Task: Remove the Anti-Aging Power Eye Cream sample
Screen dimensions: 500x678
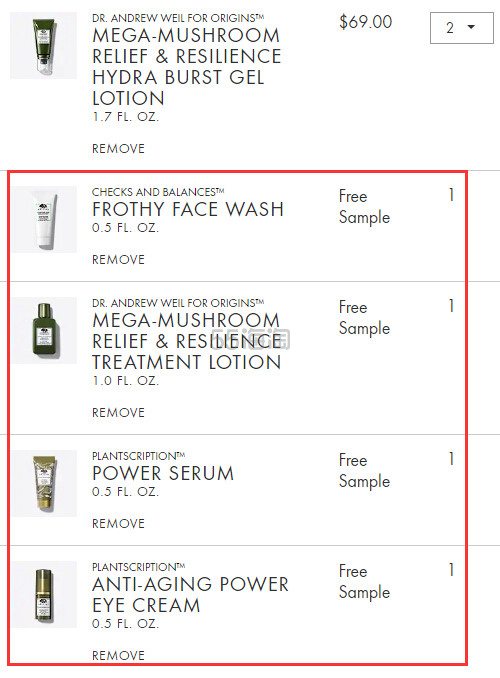Action: (x=118, y=656)
